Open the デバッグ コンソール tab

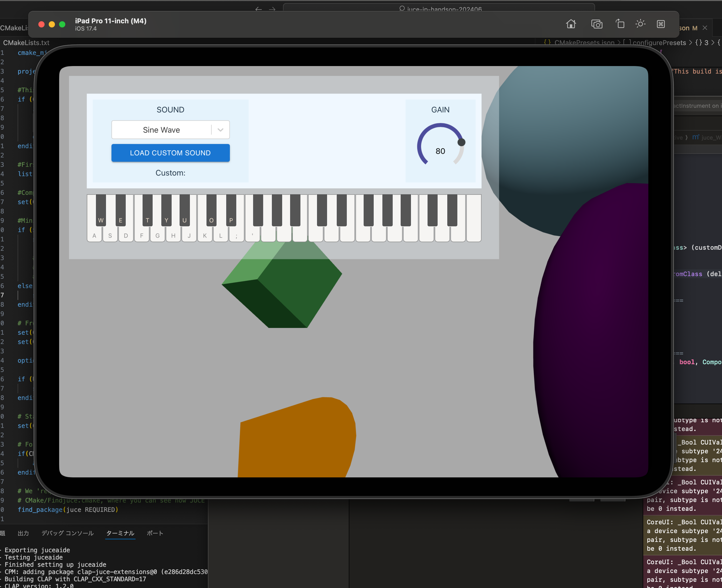tap(67, 533)
